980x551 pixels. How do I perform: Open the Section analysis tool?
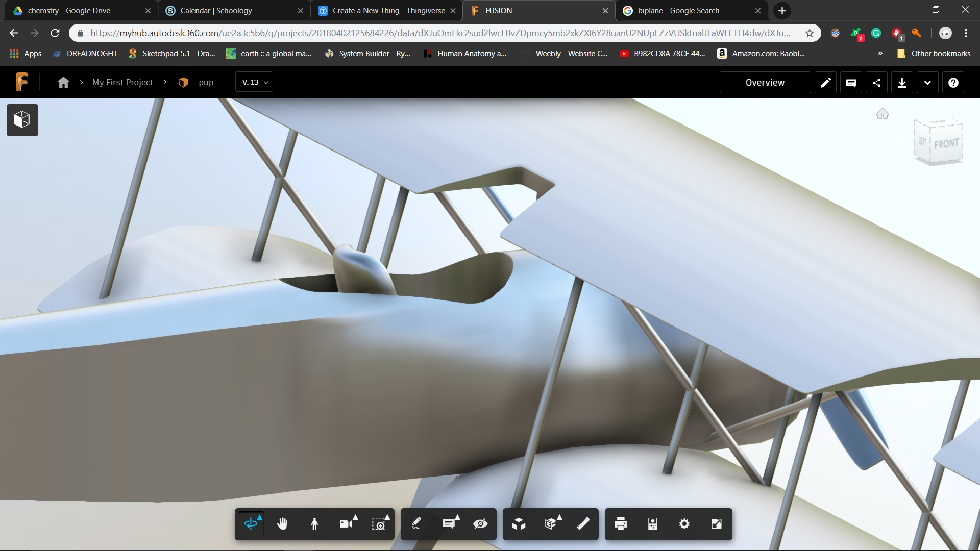551,523
